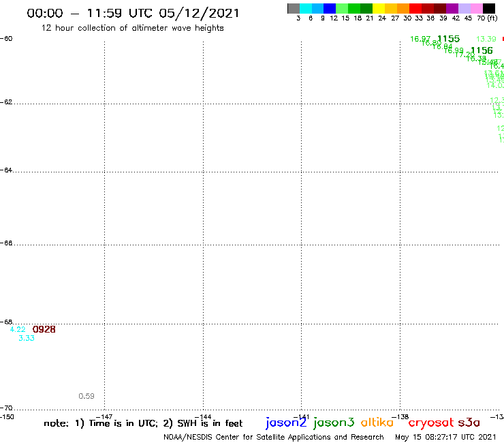Click the '-144' longitude axis label
504x443 pixels.
coord(203,417)
